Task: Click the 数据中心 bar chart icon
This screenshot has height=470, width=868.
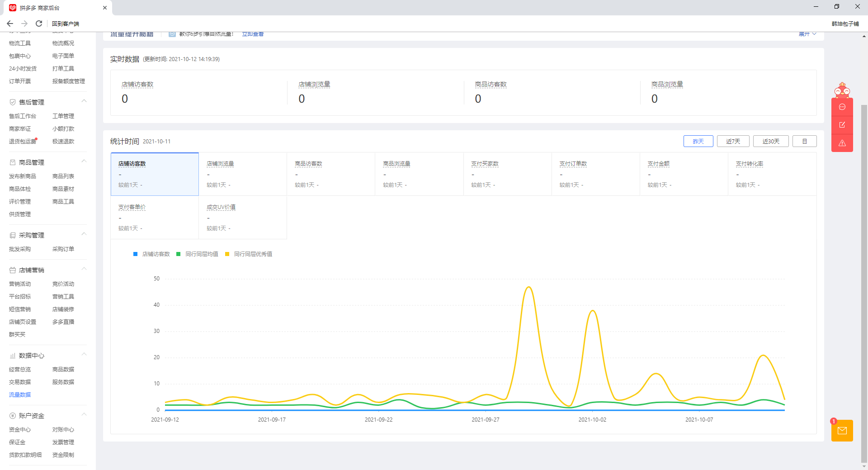Action: click(13, 356)
